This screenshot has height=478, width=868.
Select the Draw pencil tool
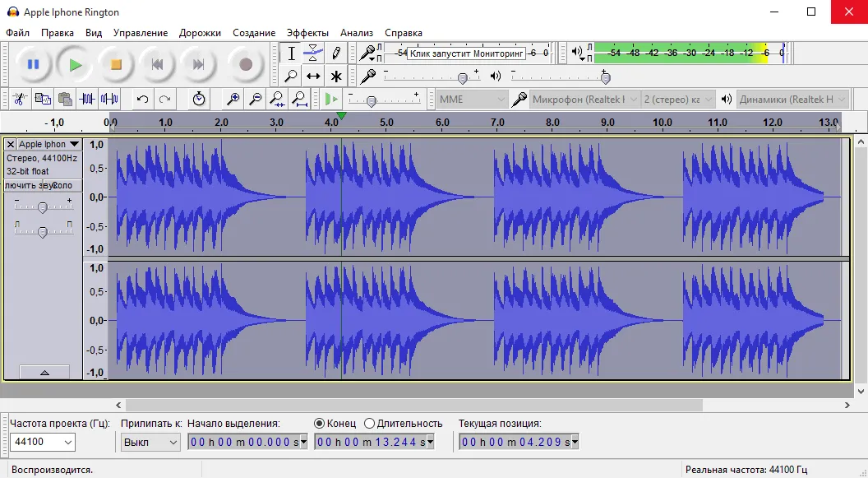(336, 53)
